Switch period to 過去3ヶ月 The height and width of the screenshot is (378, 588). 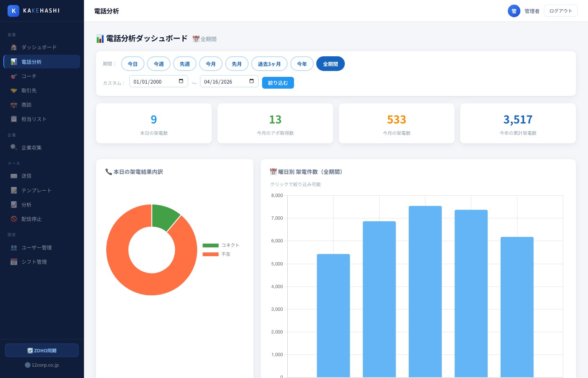270,63
